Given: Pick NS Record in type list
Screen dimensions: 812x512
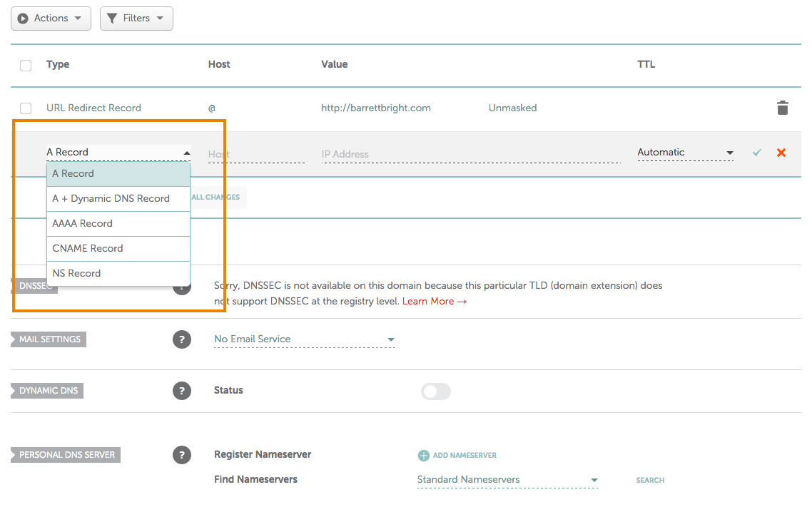Looking at the screenshot, I should point(76,273).
